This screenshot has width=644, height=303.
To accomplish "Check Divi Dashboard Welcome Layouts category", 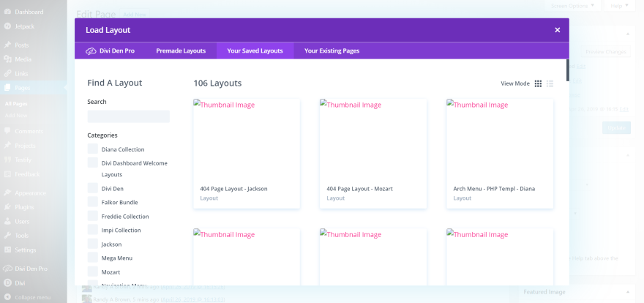I will (x=93, y=162).
